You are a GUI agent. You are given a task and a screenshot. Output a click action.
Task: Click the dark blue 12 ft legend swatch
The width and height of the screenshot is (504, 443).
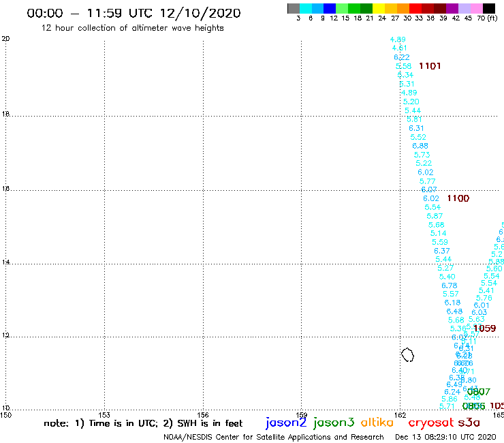330,8
